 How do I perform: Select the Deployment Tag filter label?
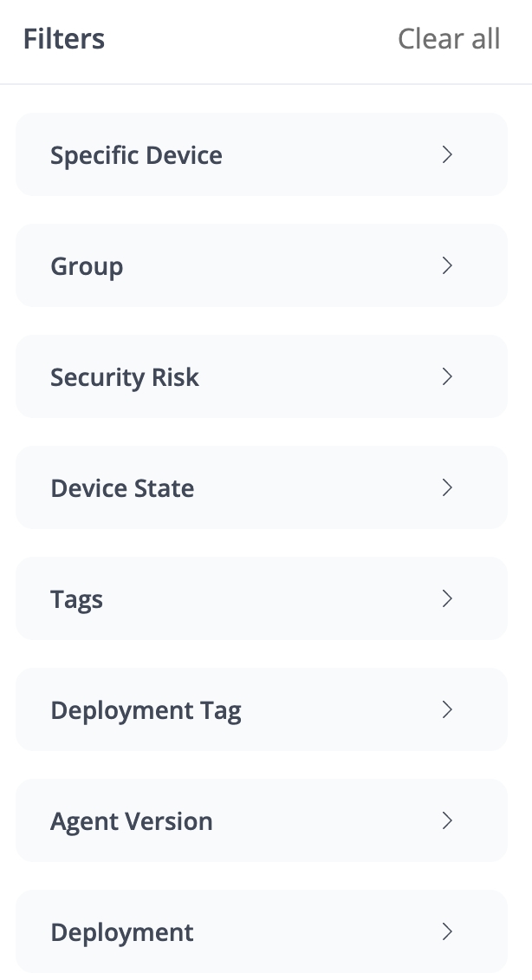click(x=146, y=710)
